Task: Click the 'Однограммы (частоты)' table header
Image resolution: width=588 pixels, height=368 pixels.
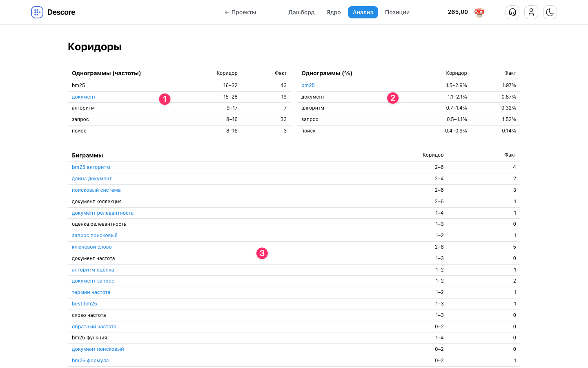Action: click(x=106, y=73)
